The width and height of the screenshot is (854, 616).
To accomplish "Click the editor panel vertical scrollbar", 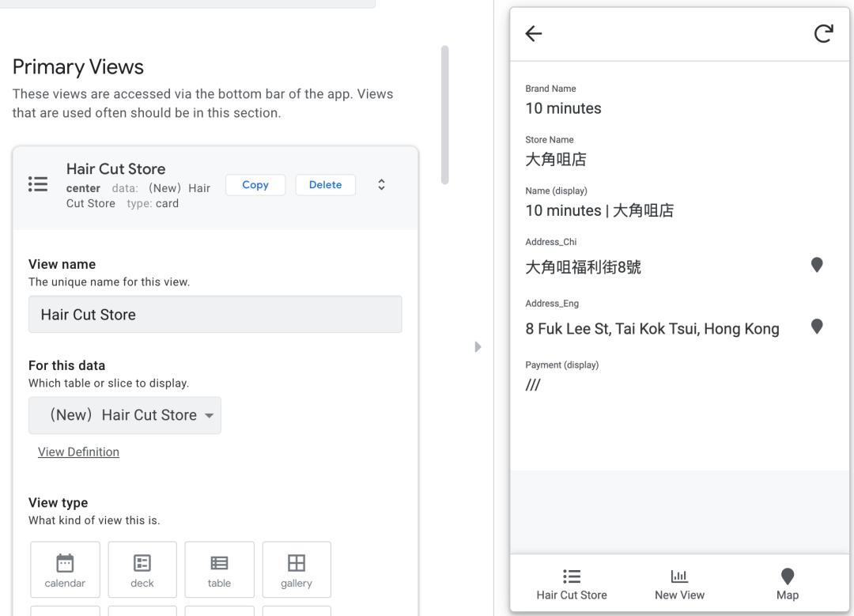I will (444, 115).
